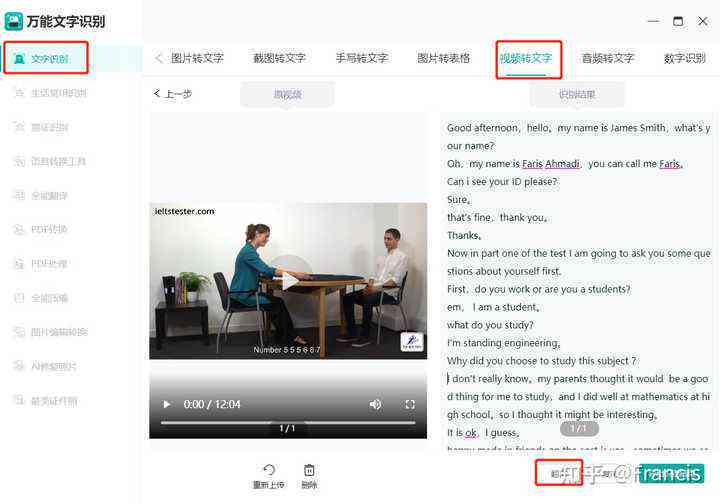Click the large play overlay on the video
720x503 pixels.
pyautogui.click(x=288, y=281)
